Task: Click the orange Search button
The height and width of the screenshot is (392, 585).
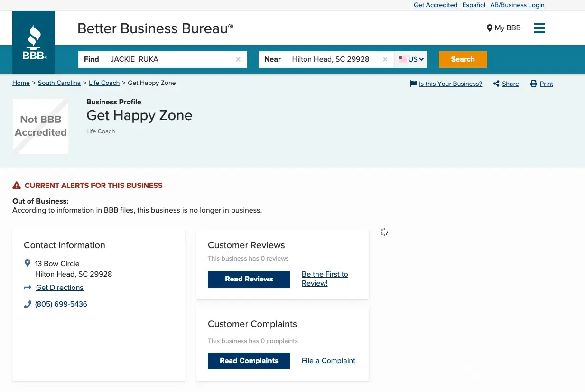Action: pyautogui.click(x=463, y=59)
